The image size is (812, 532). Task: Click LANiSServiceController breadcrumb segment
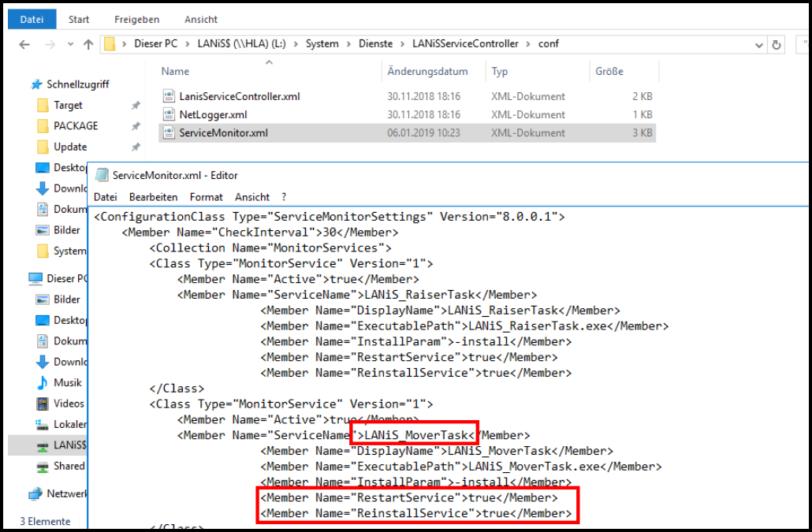465,44
